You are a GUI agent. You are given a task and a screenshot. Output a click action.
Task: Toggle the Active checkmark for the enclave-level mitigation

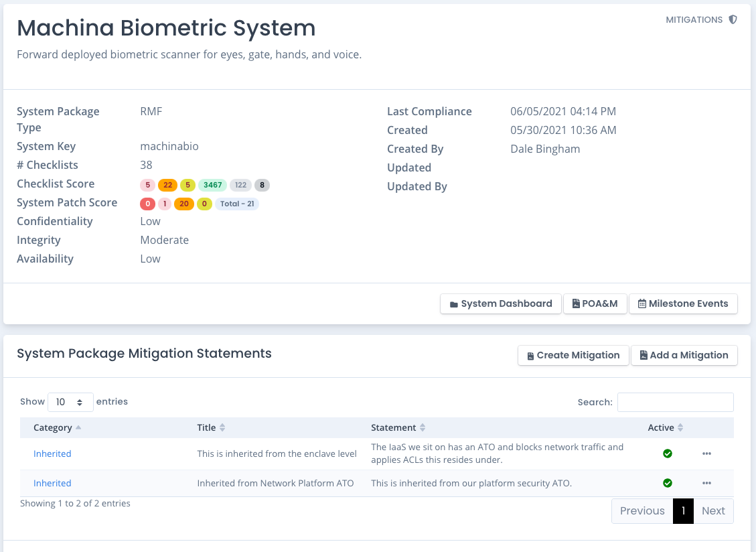668,454
